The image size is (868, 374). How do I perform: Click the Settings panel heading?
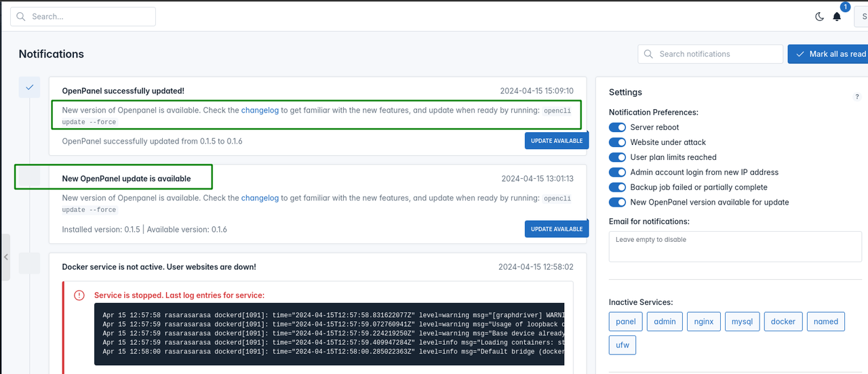(x=625, y=92)
